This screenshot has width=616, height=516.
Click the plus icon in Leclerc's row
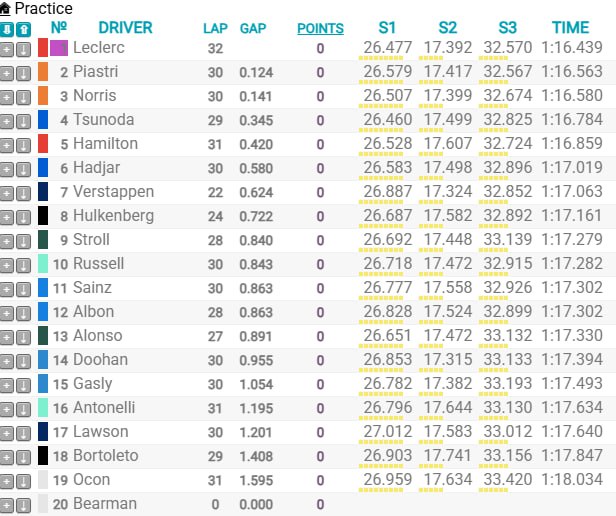click(x=7, y=48)
